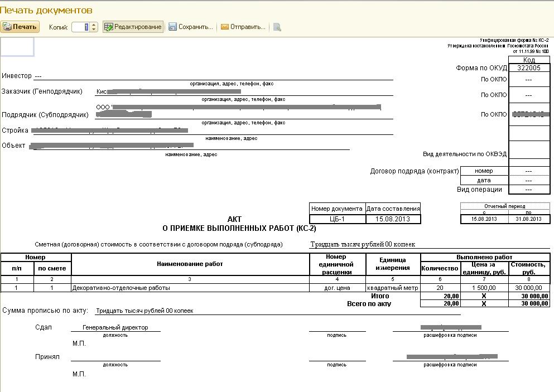Select the Дата составления header cell
This screenshot has height=392, width=554.
(x=393, y=209)
